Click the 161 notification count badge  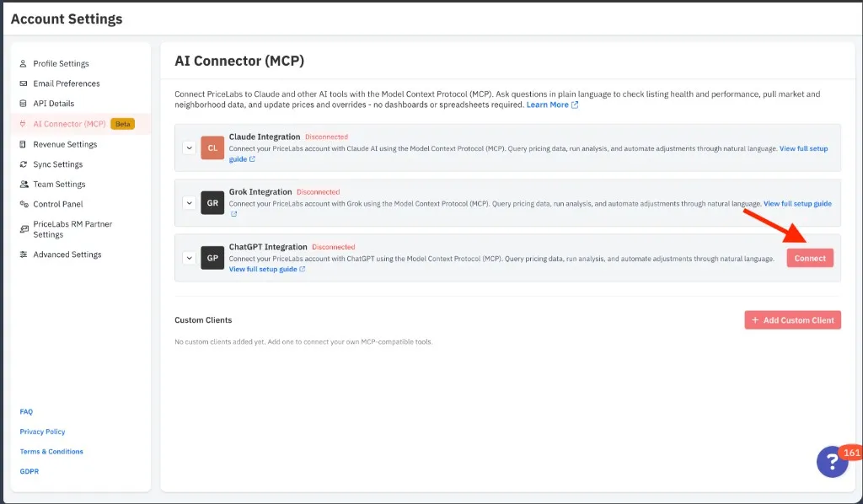tap(851, 453)
